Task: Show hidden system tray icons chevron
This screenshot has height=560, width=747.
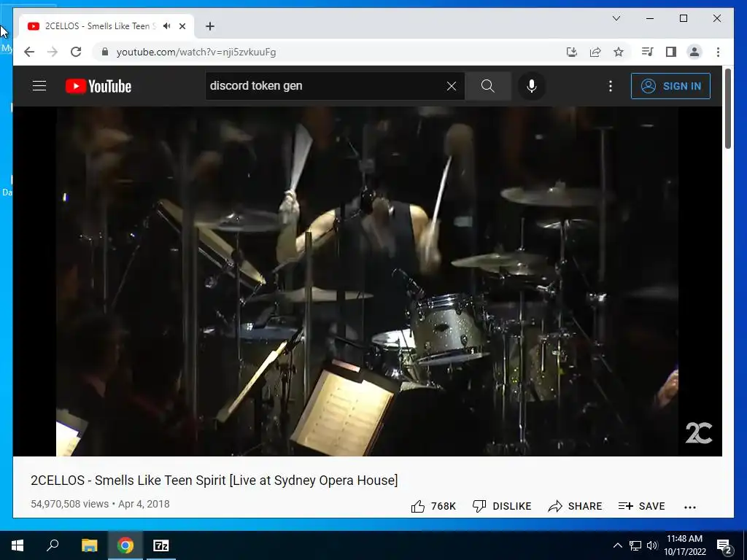Action: 617,545
